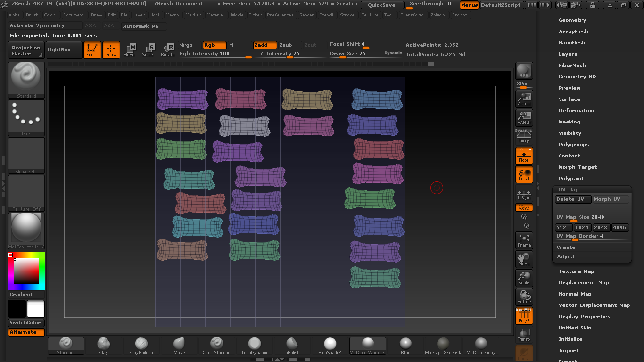Open the Alpha Off selector

(26, 156)
